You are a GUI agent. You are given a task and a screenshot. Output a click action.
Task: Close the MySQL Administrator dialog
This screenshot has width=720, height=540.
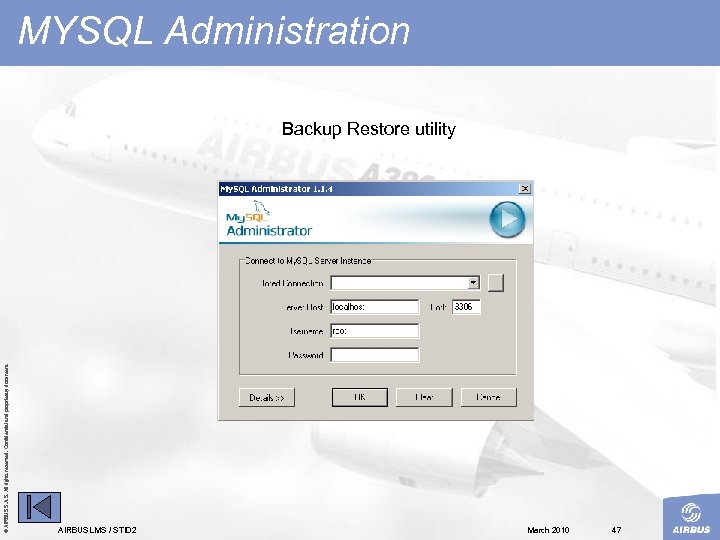click(524, 189)
